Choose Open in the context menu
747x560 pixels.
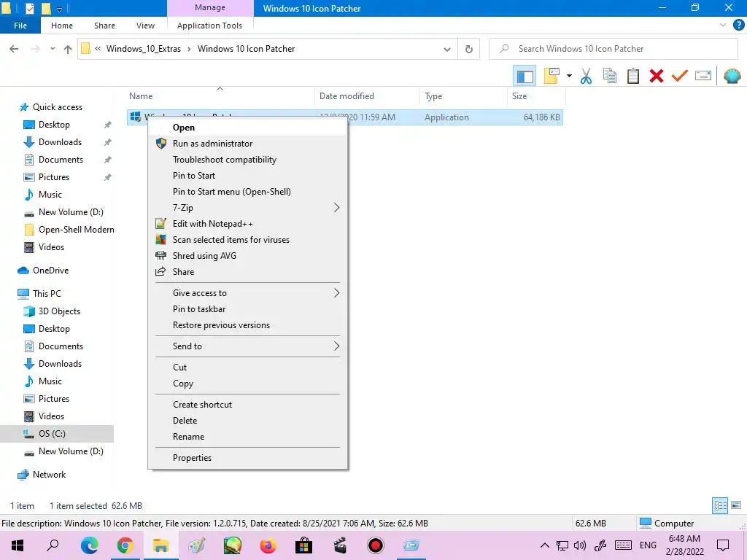click(x=247, y=127)
